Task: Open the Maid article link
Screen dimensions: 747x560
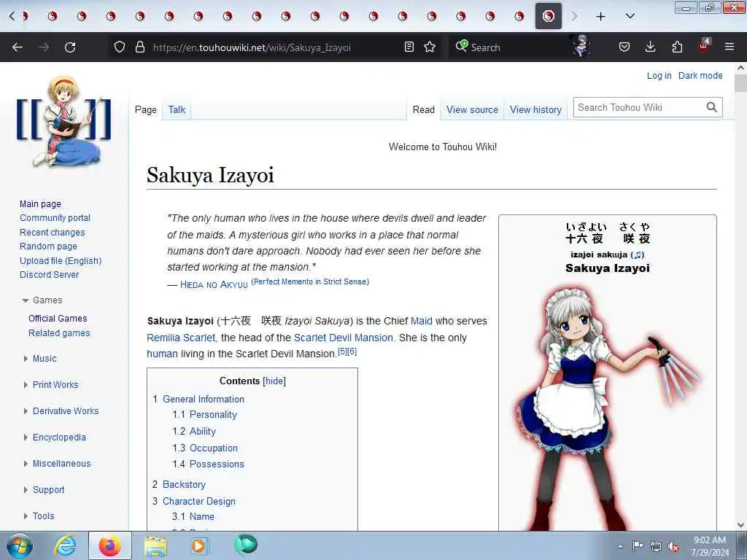Action: pos(421,321)
